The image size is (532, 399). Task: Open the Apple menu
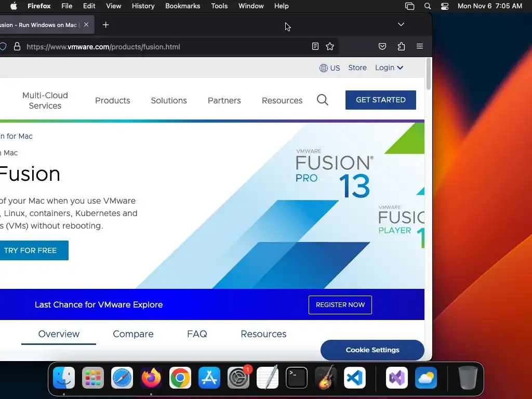pyautogui.click(x=14, y=6)
